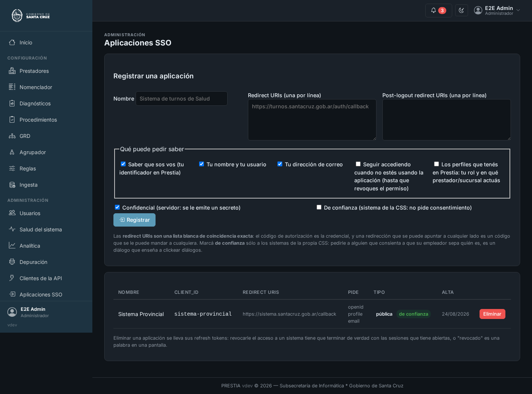Click the sistema.santacruz.gob.ar callback URI text
This screenshot has height=394, width=532.
tap(289, 314)
